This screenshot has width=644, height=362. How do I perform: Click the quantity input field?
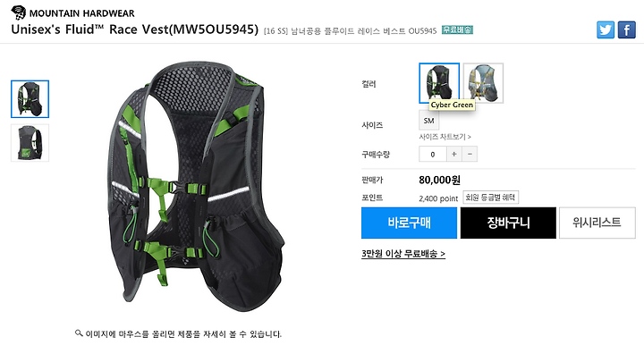433,155
